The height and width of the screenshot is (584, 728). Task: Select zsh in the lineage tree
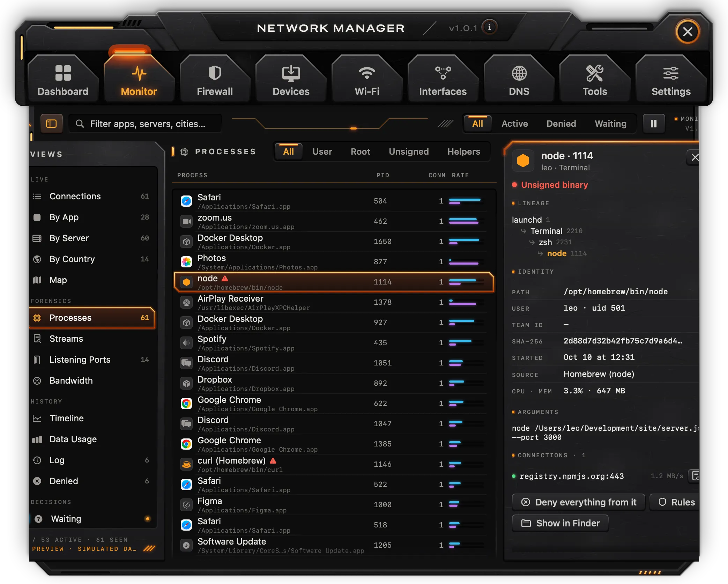[545, 242]
